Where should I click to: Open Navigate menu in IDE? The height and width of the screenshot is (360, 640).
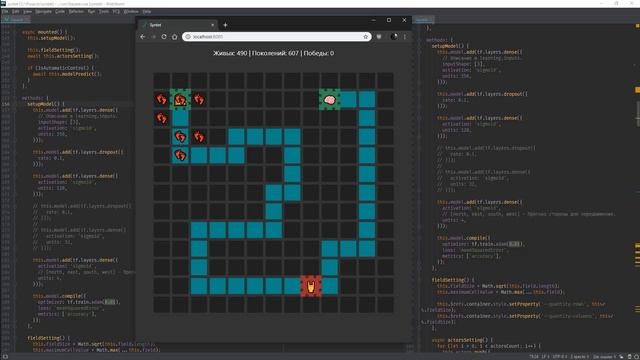tap(43, 11)
